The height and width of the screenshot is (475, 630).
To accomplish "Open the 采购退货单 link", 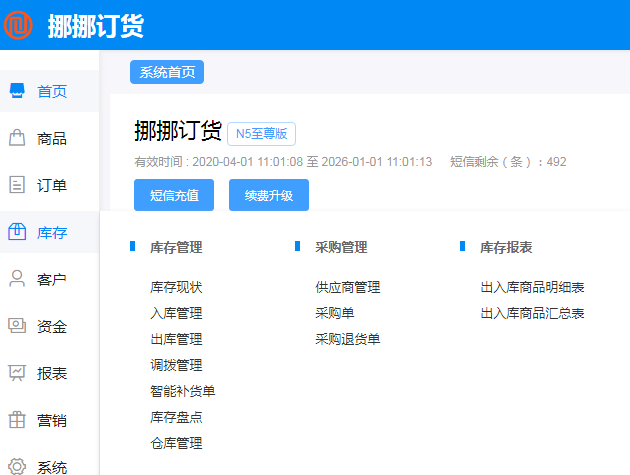I will [347, 339].
